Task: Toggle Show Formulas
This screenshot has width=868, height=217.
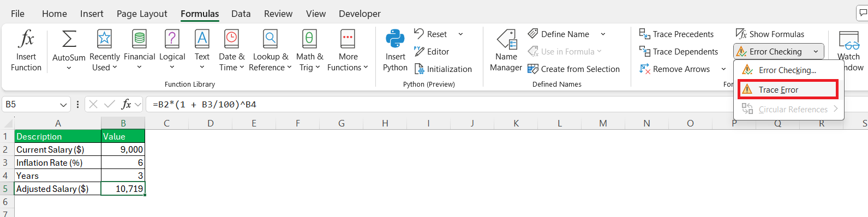Action: (x=770, y=34)
